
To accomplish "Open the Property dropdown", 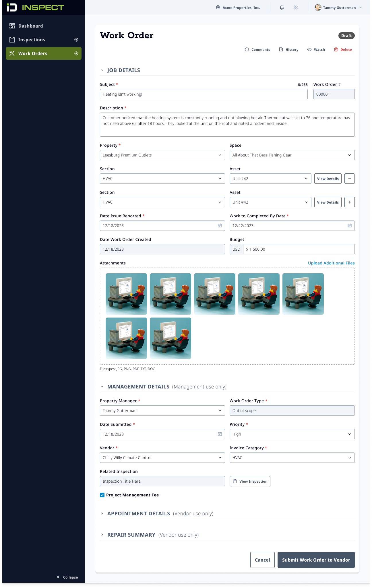I will point(162,155).
